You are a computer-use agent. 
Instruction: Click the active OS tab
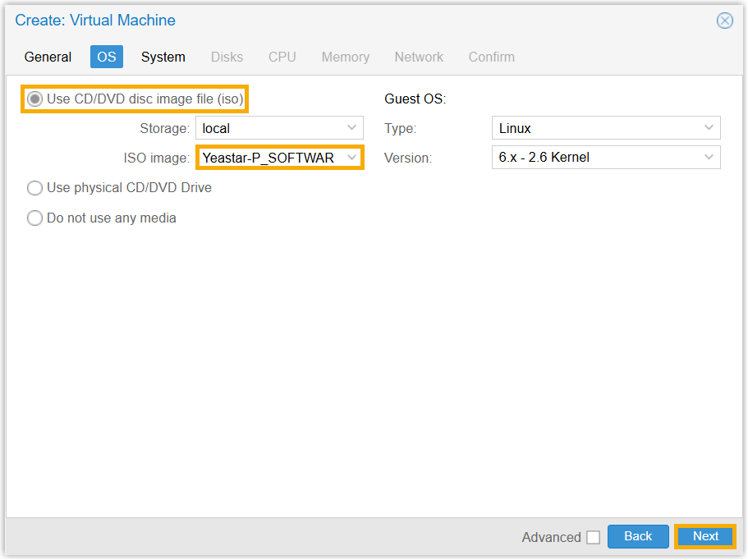[x=107, y=57]
